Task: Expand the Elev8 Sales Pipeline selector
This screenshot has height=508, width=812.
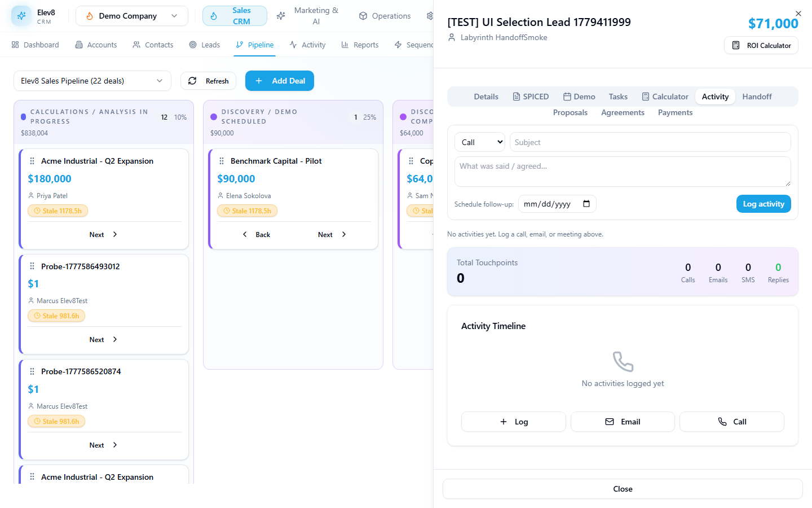Action: [x=92, y=81]
